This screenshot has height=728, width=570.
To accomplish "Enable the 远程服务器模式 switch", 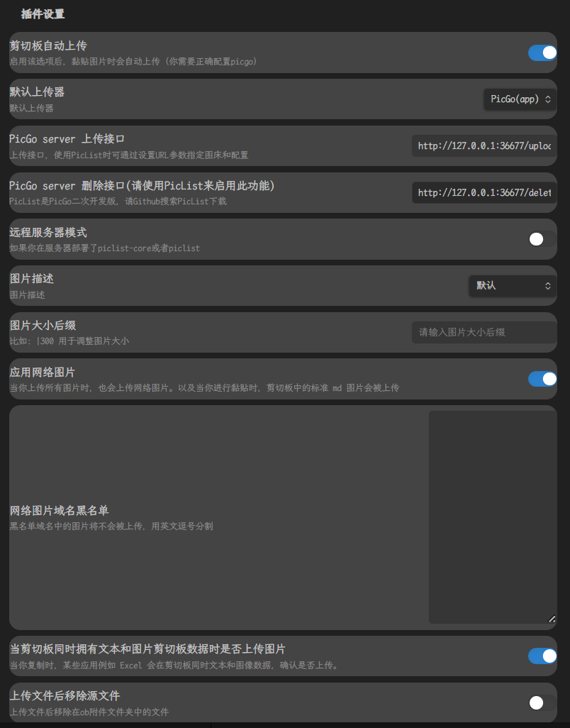I will click(x=542, y=239).
